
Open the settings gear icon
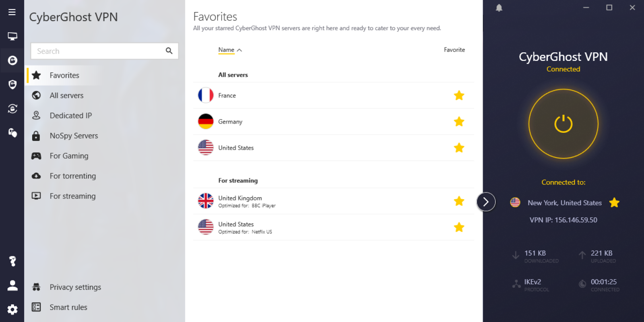point(12,309)
